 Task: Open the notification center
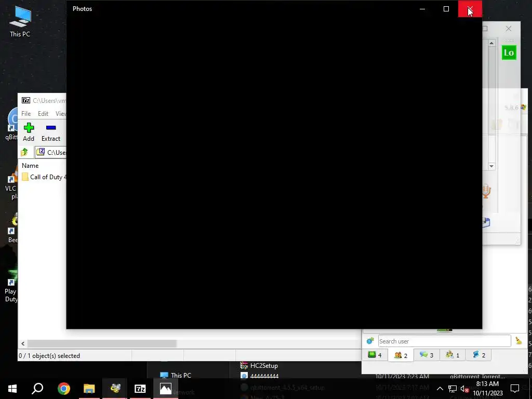tap(515, 389)
